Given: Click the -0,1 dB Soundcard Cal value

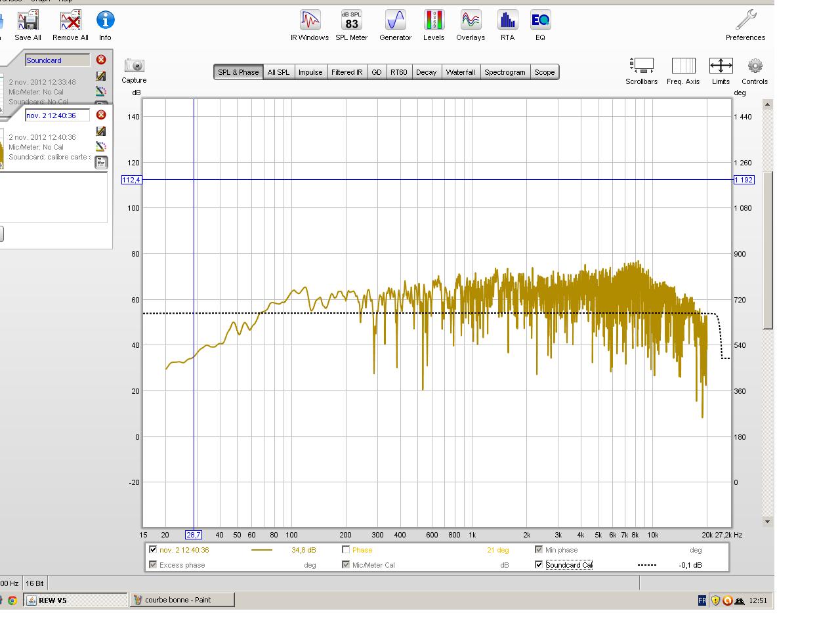Looking at the screenshot, I should click(690, 565).
